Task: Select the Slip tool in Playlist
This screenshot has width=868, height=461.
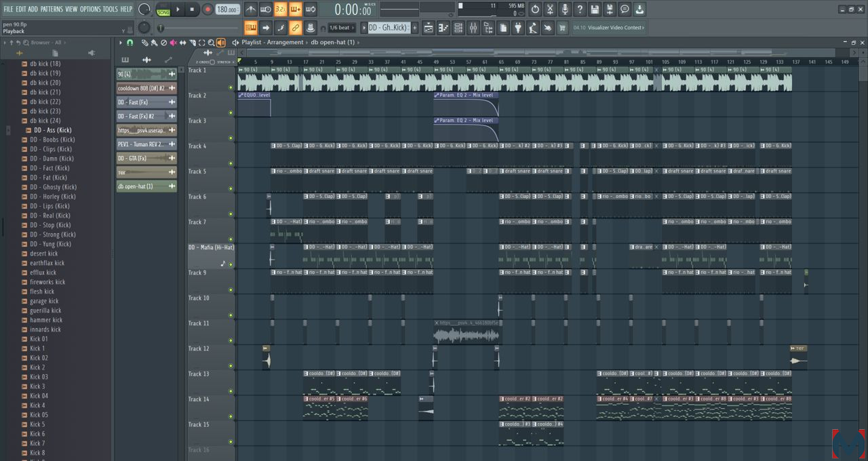Action: pos(182,43)
